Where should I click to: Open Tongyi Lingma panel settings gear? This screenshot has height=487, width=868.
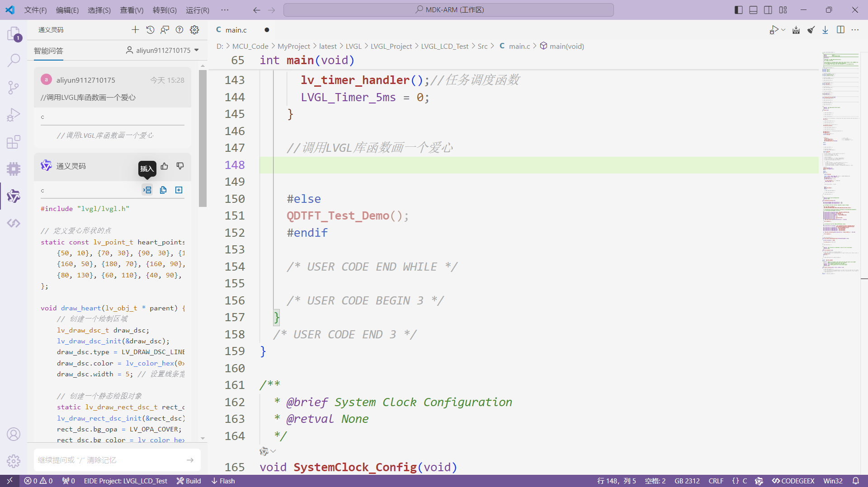coord(194,30)
